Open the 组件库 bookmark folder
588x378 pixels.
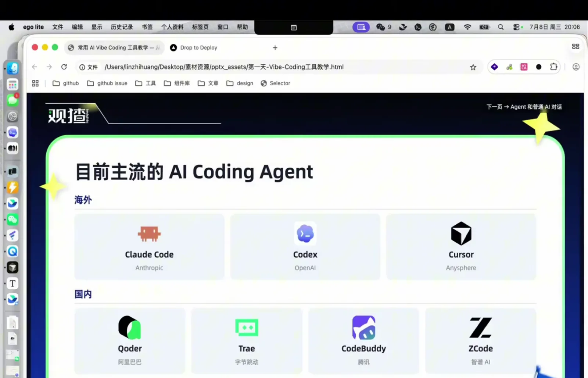click(x=177, y=83)
